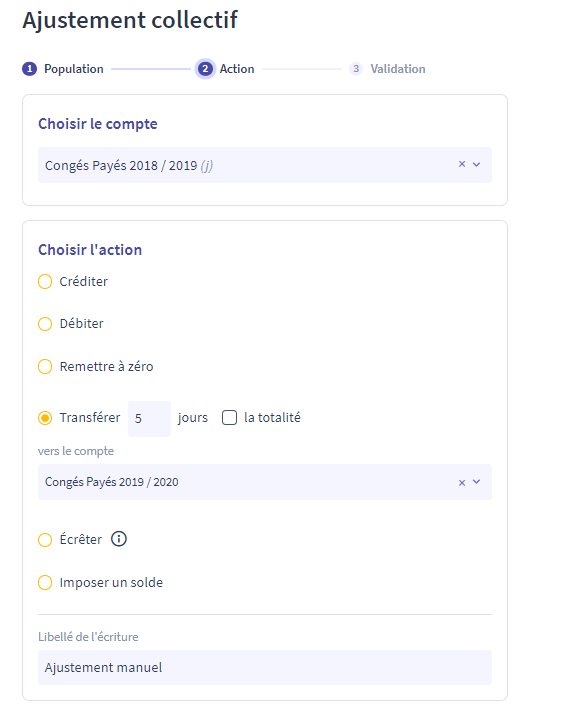This screenshot has height=709, width=561.
Task: Click the Population step label
Action: click(x=74, y=69)
